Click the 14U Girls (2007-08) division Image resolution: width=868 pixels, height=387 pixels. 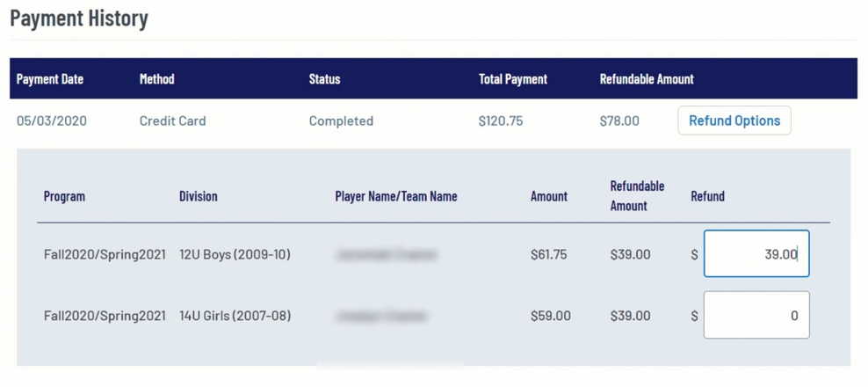tap(235, 315)
